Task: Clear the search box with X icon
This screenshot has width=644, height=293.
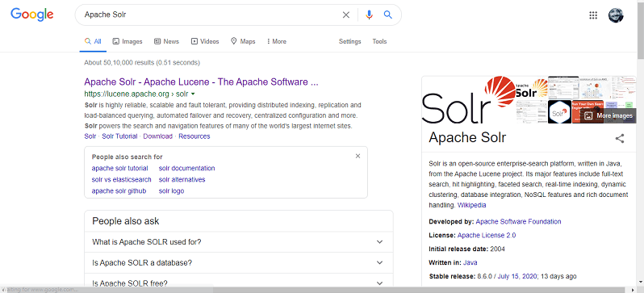Action: click(x=346, y=15)
